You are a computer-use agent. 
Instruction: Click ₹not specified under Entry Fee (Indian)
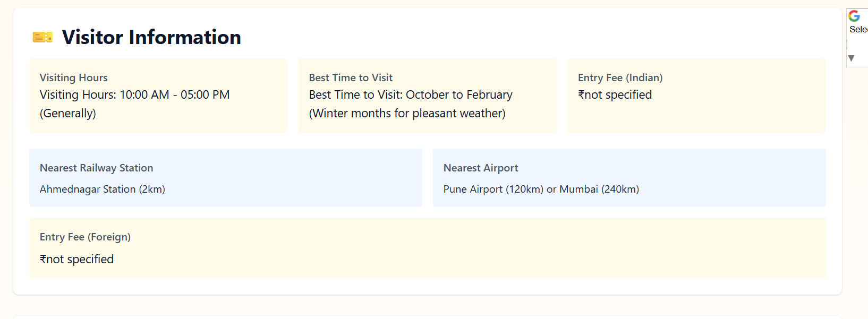[615, 95]
